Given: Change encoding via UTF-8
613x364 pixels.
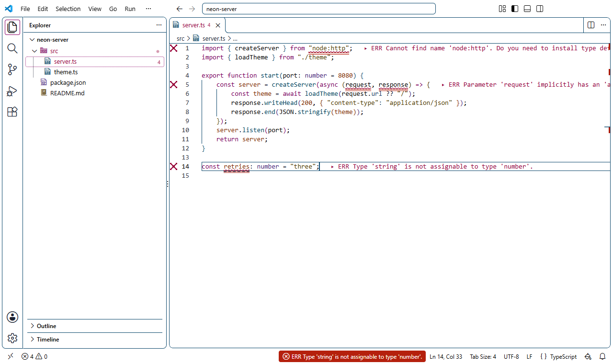Looking at the screenshot, I should click(511, 356).
